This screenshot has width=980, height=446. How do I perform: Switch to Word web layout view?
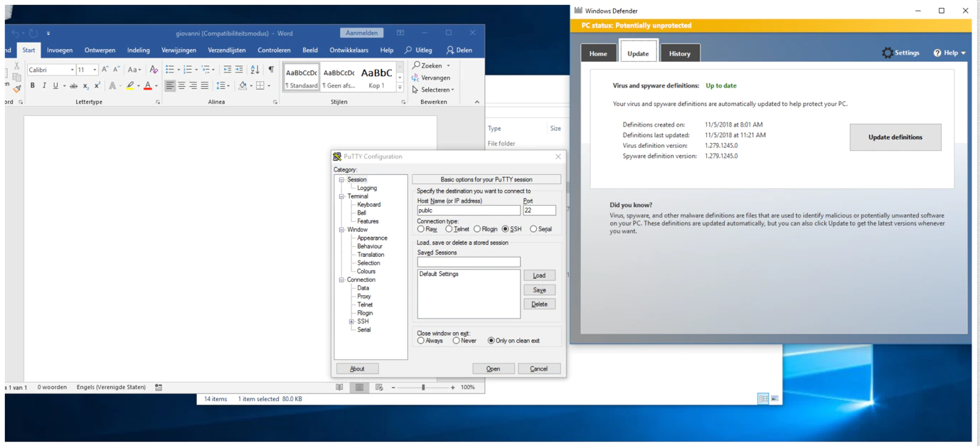pos(379,388)
